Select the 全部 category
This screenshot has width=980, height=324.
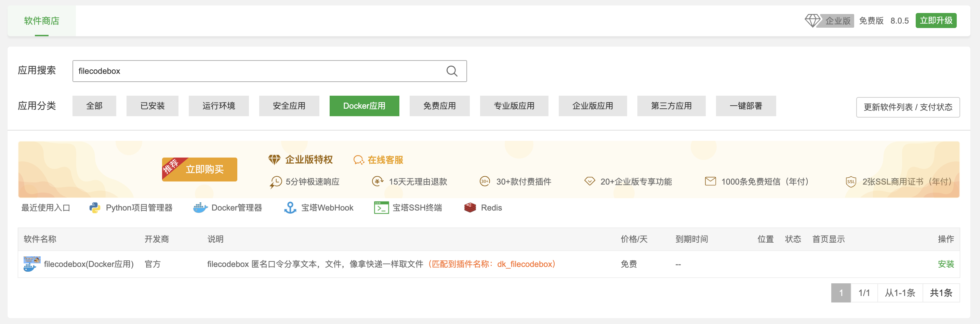click(94, 106)
